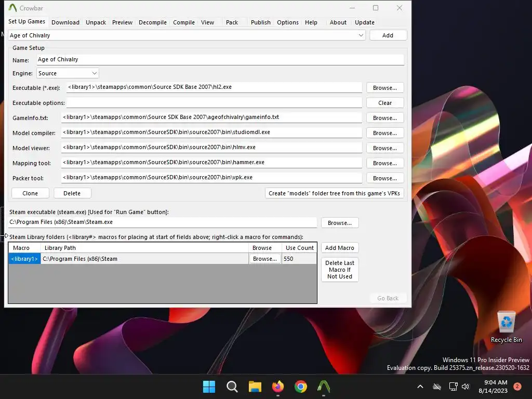Image resolution: width=532 pixels, height=399 pixels.
Task: Open the Recycle Bin on desktop
Action: [506, 327]
